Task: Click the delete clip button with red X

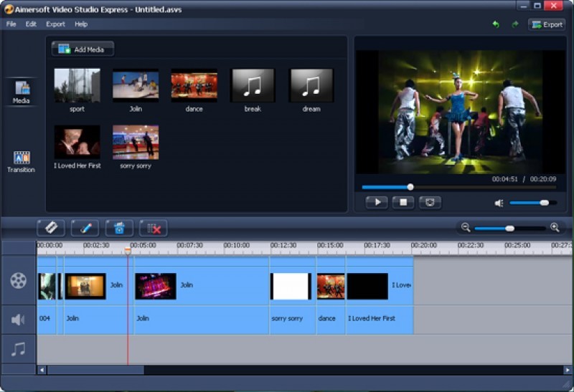Action: click(153, 228)
